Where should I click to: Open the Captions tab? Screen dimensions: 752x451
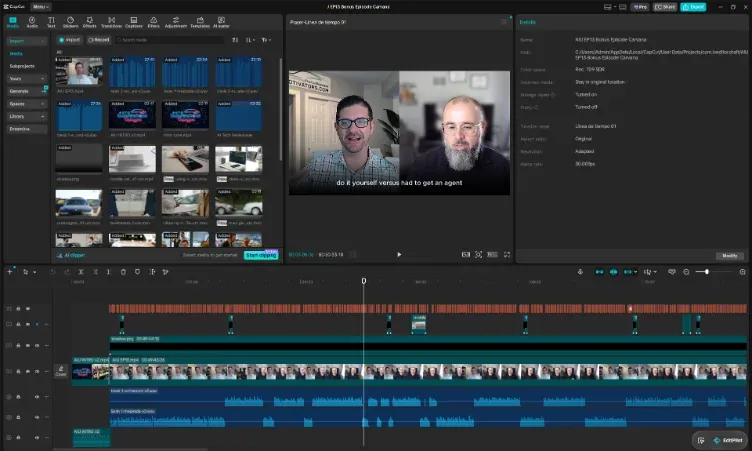pyautogui.click(x=134, y=22)
